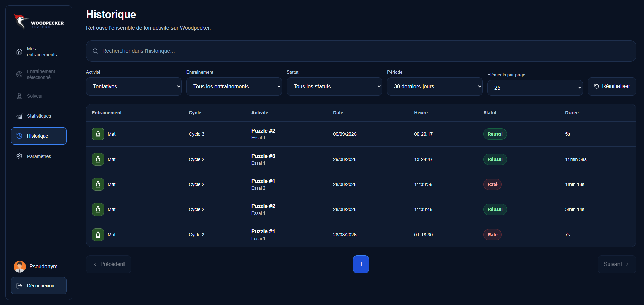This screenshot has height=305, width=644.
Task: Click the Paramètres gear icon
Action: (x=19, y=156)
